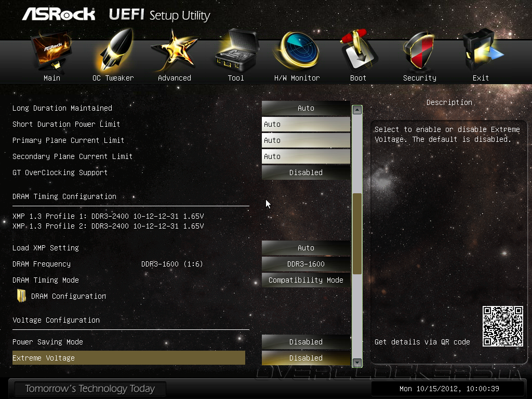Image resolution: width=532 pixels, height=399 pixels.
Task: Click the DRAM Timing Configuration heading
Action: tap(64, 196)
